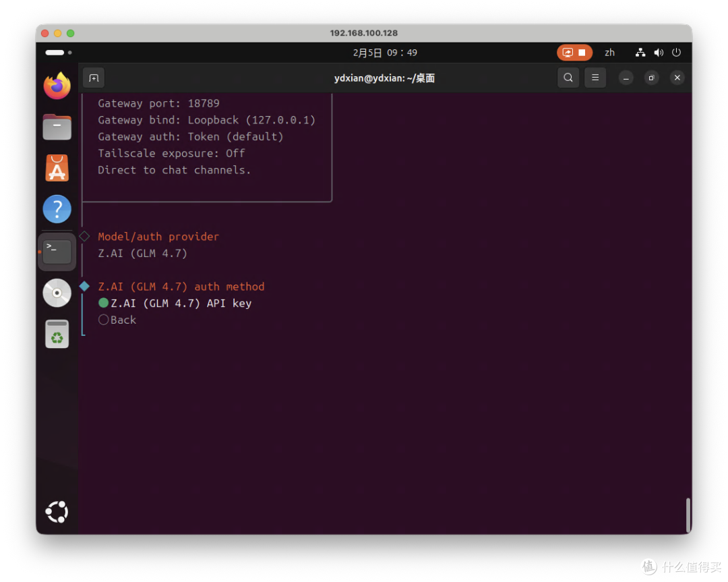
Task: Show Applications via Ubuntu logo button
Action: (57, 512)
